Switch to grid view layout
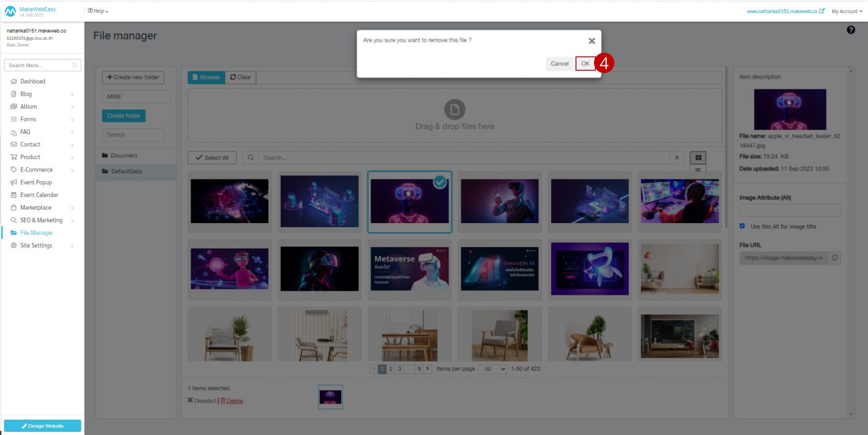Image resolution: width=868 pixels, height=435 pixels. click(x=698, y=158)
